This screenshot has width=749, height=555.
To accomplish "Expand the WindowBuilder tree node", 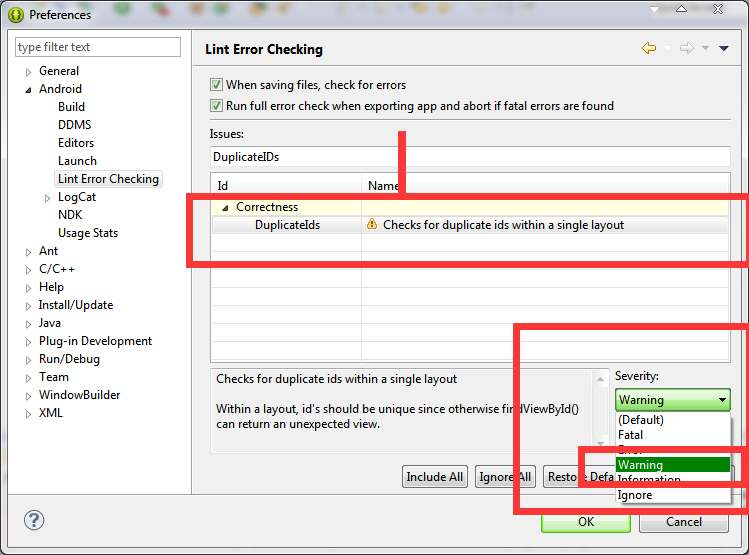I will click(28, 396).
